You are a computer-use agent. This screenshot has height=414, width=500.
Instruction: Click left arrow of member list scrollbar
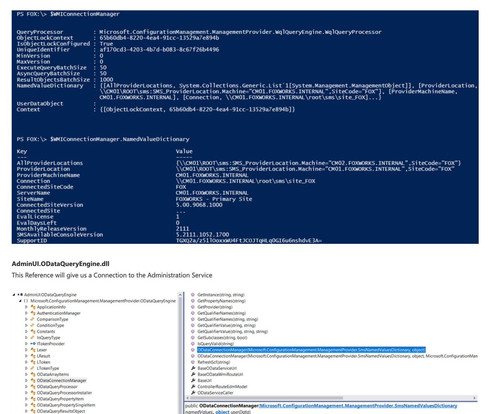pos(187,398)
